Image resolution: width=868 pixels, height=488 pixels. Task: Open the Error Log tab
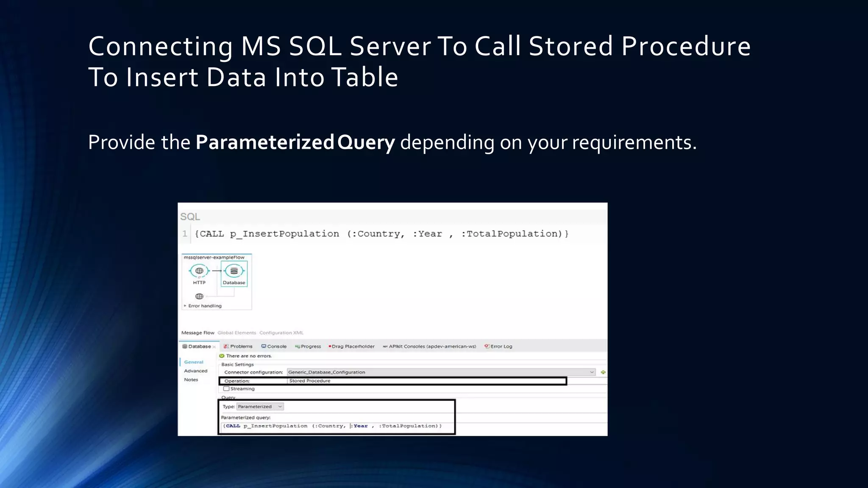(x=498, y=346)
